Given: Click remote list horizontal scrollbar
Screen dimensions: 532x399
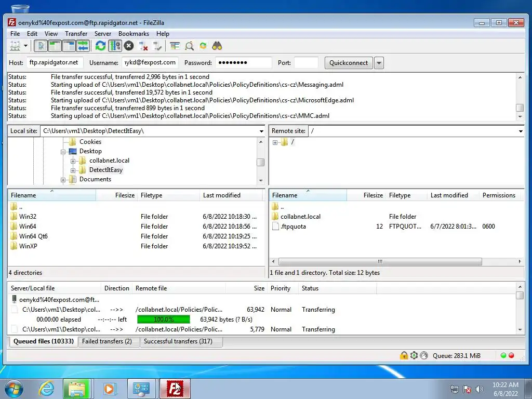Looking at the screenshot, I should point(380,262).
